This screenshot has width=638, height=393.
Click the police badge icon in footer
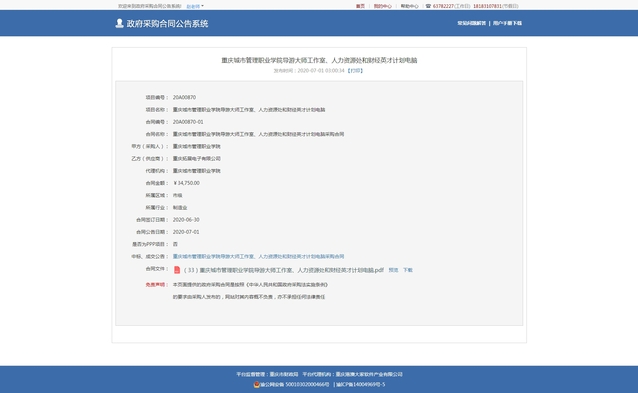257,384
